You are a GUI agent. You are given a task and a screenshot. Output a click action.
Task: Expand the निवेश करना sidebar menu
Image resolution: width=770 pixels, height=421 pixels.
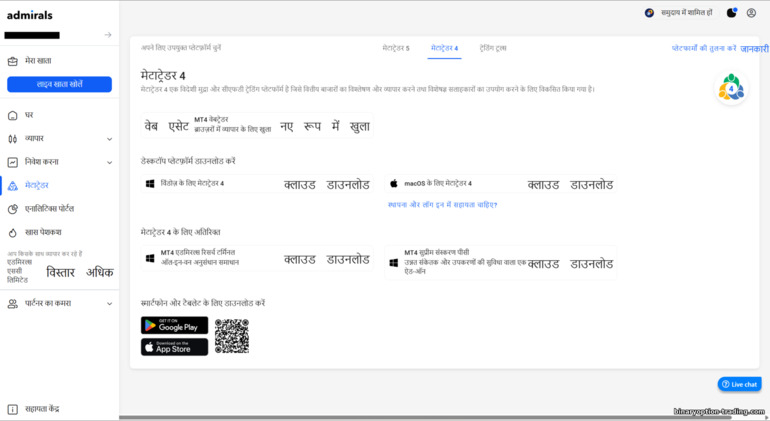108,162
